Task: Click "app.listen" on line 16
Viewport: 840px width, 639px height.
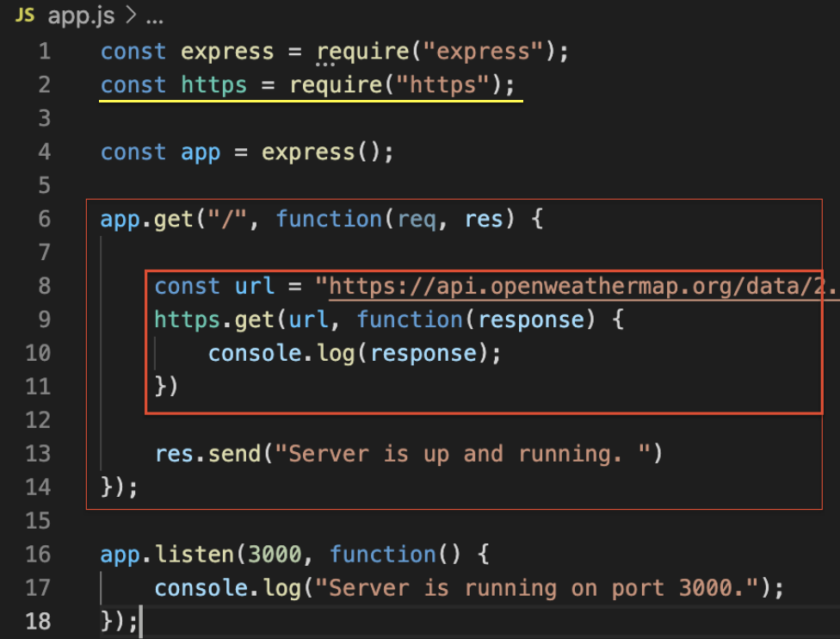Action: (167, 555)
